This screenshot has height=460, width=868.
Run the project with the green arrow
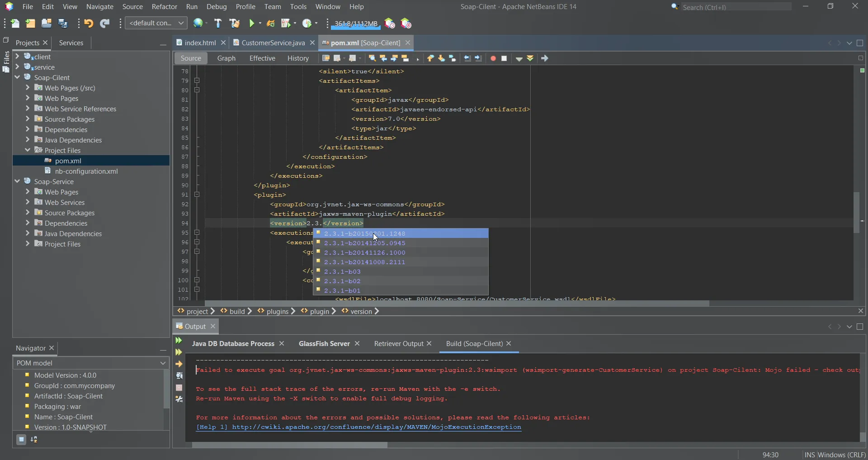[252, 24]
